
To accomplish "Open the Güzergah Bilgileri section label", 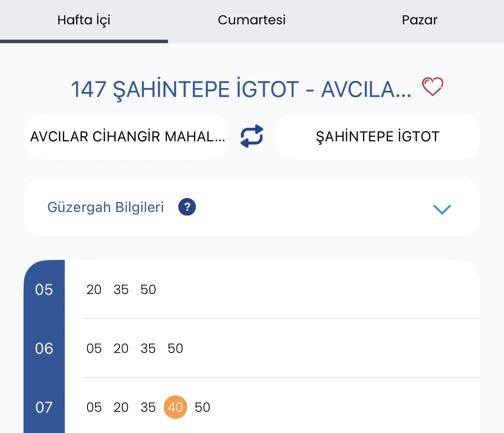I will click(106, 207).
